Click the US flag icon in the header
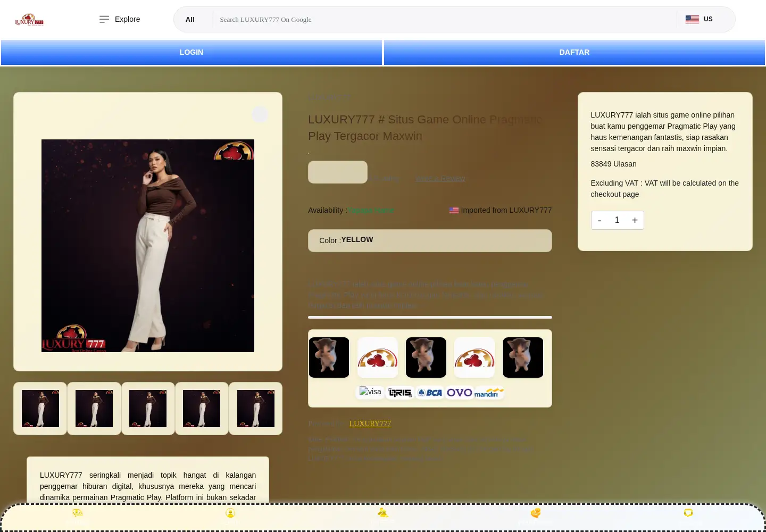The height and width of the screenshot is (532, 766). pyautogui.click(x=692, y=19)
